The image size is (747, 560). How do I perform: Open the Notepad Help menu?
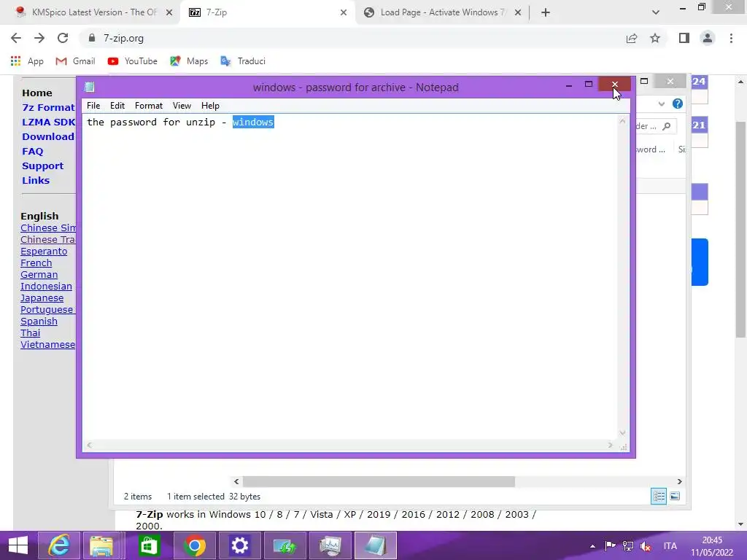point(210,106)
